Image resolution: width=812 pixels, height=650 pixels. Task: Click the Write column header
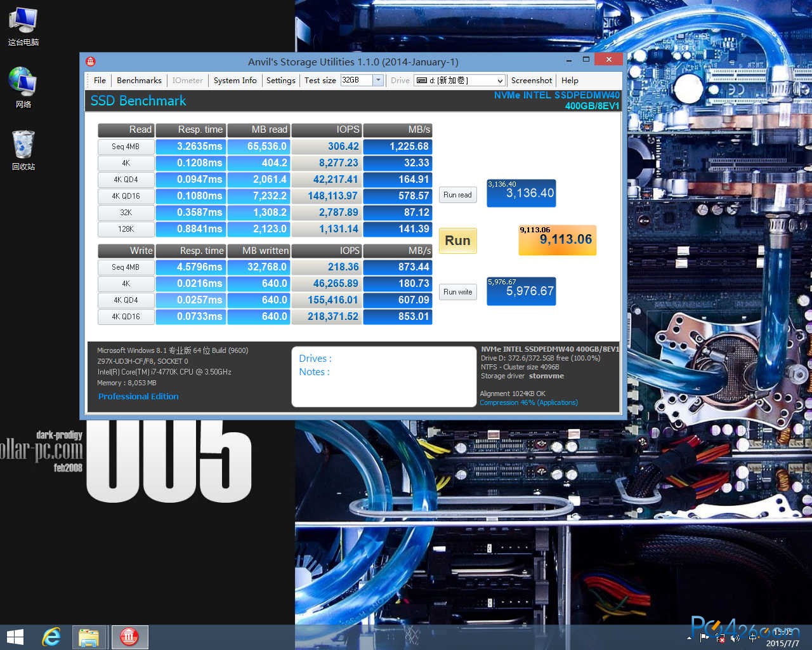coord(126,251)
